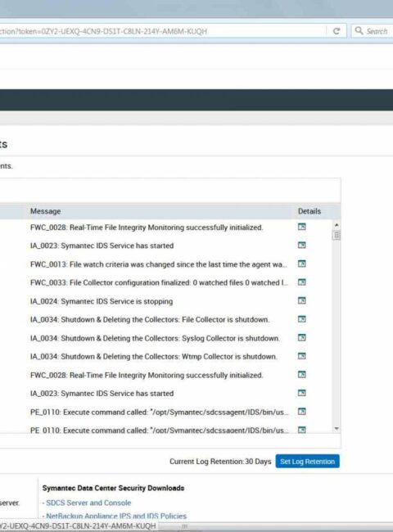393x532 pixels.
Task: Open details icon for first PE_0110 Execute command row
Action: click(x=301, y=412)
